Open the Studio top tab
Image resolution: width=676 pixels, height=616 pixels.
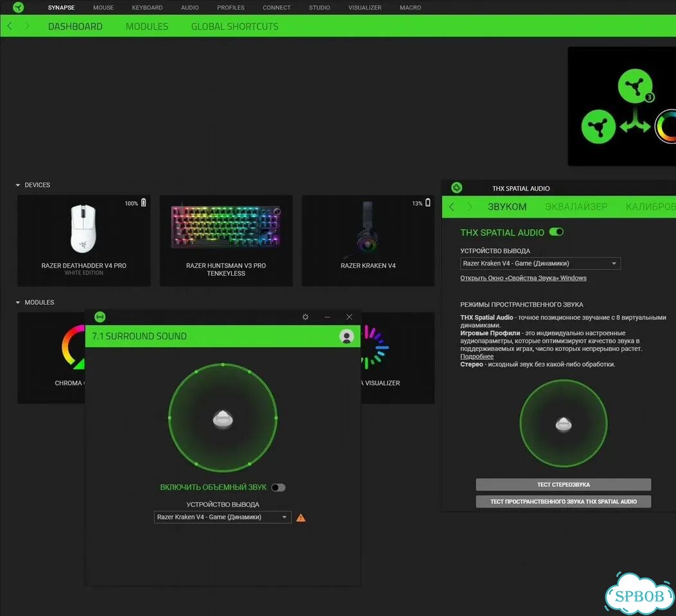(x=320, y=7)
